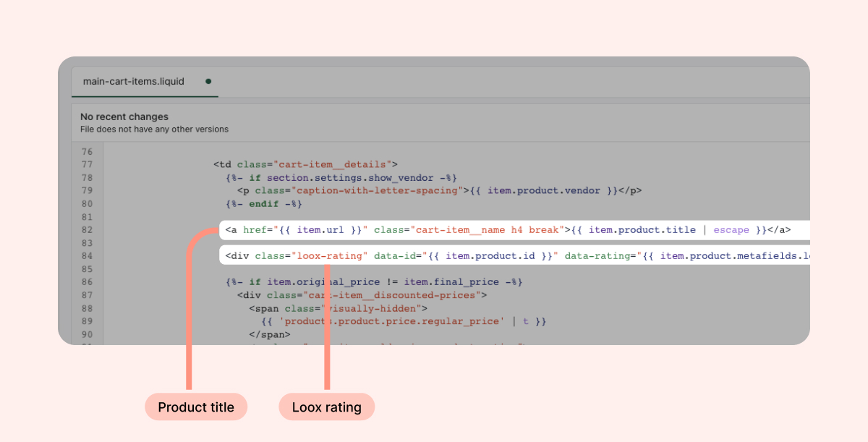Click the "No recent changes" heading
868x442 pixels.
(124, 116)
